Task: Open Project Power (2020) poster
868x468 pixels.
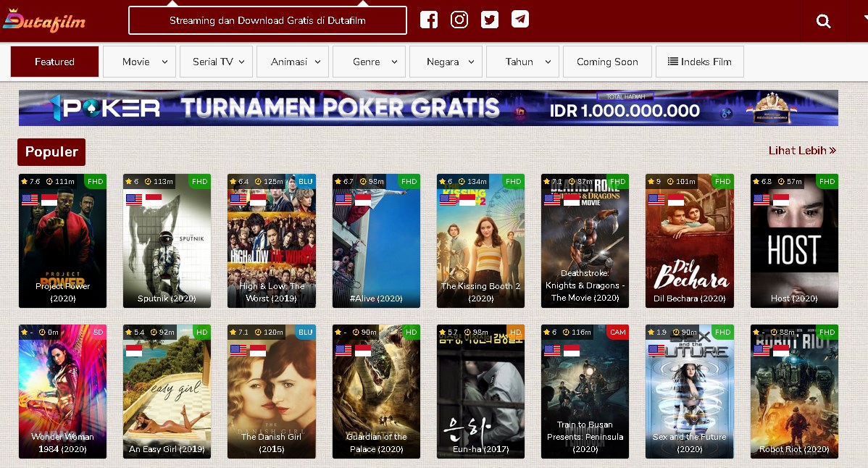Action: (x=62, y=241)
